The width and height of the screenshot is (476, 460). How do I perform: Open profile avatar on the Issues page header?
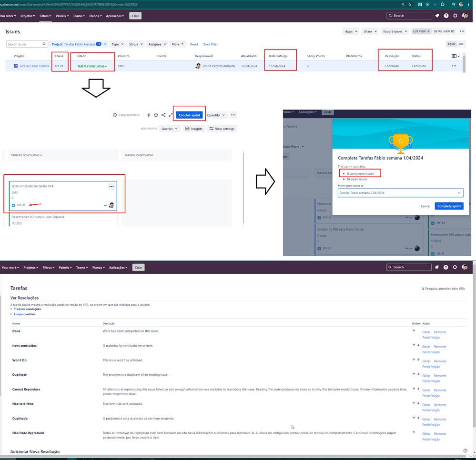coord(465,16)
